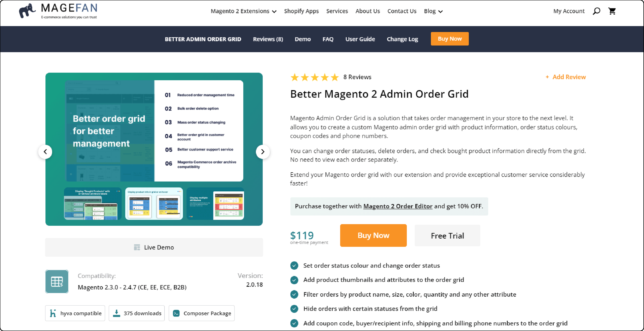Open the Services menu item

(x=337, y=11)
